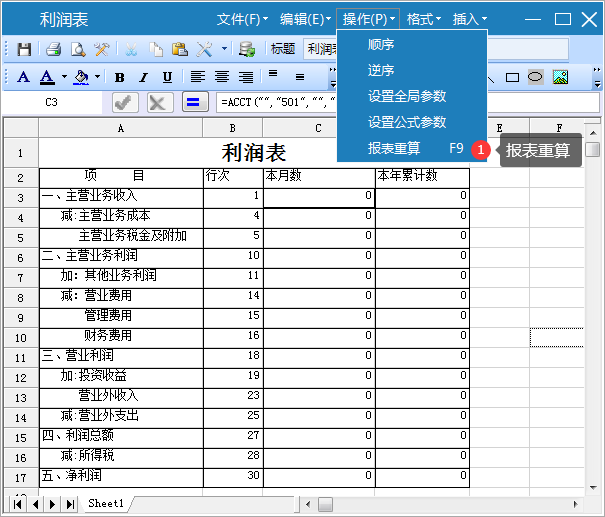605x517 pixels.
Task: Click vertical scrollbar down arrow
Action: click(x=593, y=488)
